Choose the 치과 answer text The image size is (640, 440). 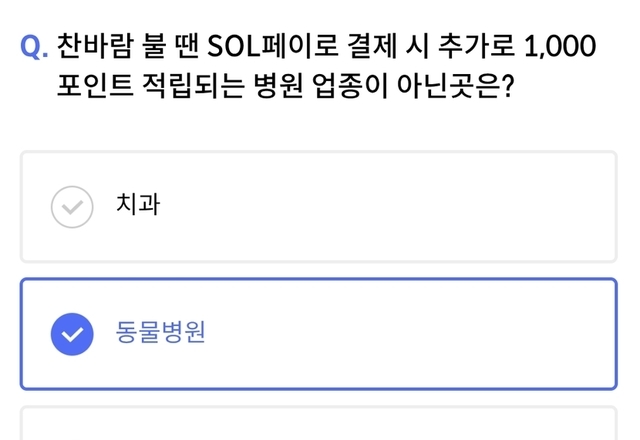coord(138,206)
